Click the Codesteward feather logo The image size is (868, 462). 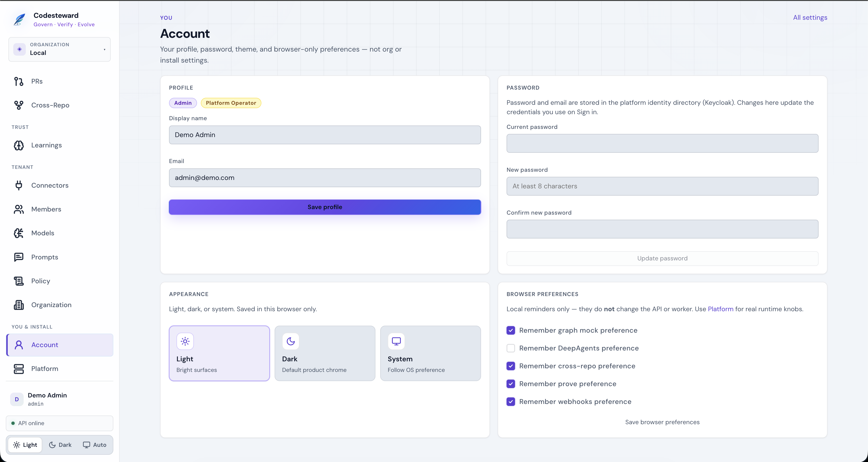(x=20, y=20)
